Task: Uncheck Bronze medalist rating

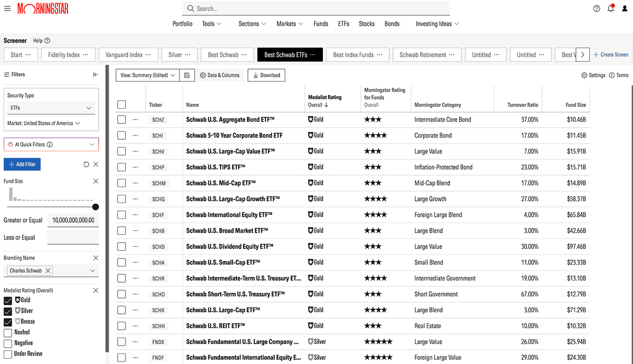Action: click(8, 322)
